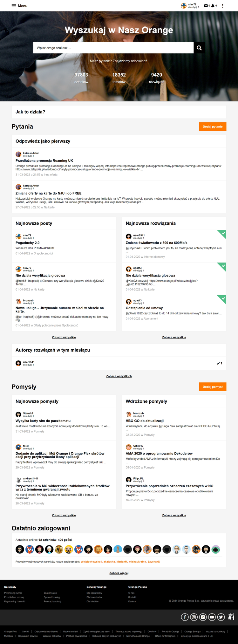Open 'Przedłużona promocja Roaming UK' topic
Image resolution: width=238 pixels, height=644 pixels.
coord(44,161)
